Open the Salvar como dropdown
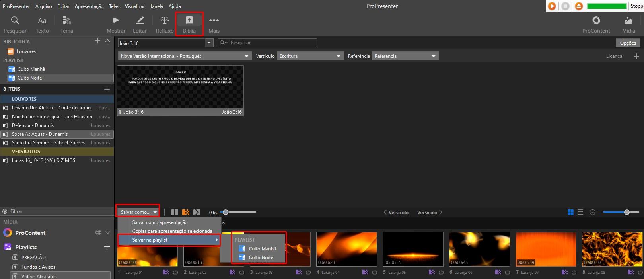The height and width of the screenshot is (279, 644). (x=138, y=212)
